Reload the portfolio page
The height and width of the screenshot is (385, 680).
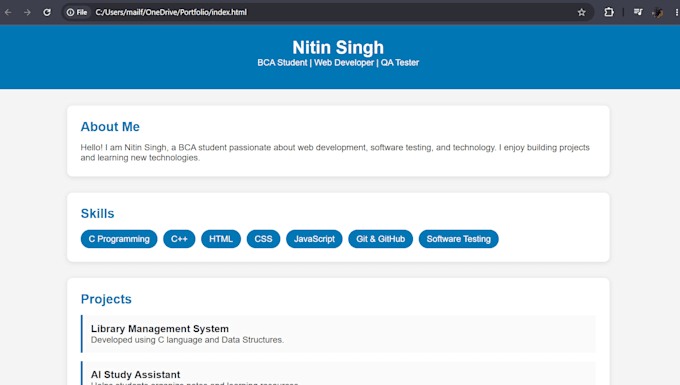tap(47, 12)
